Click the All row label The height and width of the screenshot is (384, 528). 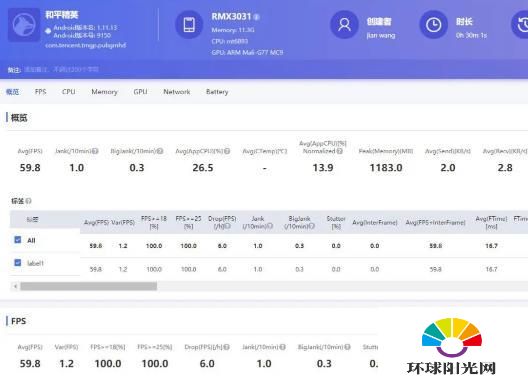[x=31, y=240]
